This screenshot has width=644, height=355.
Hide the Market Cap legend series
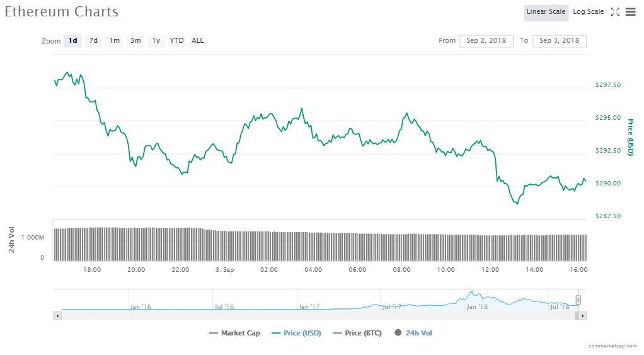coord(234,333)
